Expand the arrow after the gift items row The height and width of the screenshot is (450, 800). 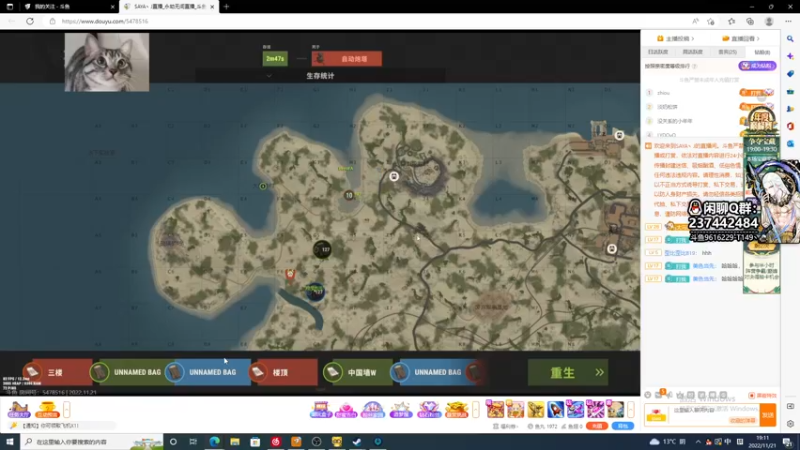(631, 410)
